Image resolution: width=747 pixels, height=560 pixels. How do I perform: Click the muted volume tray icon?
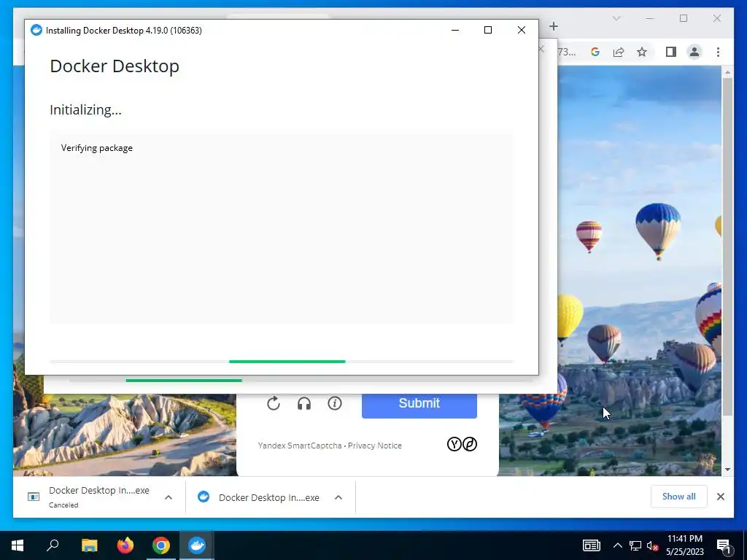point(653,545)
